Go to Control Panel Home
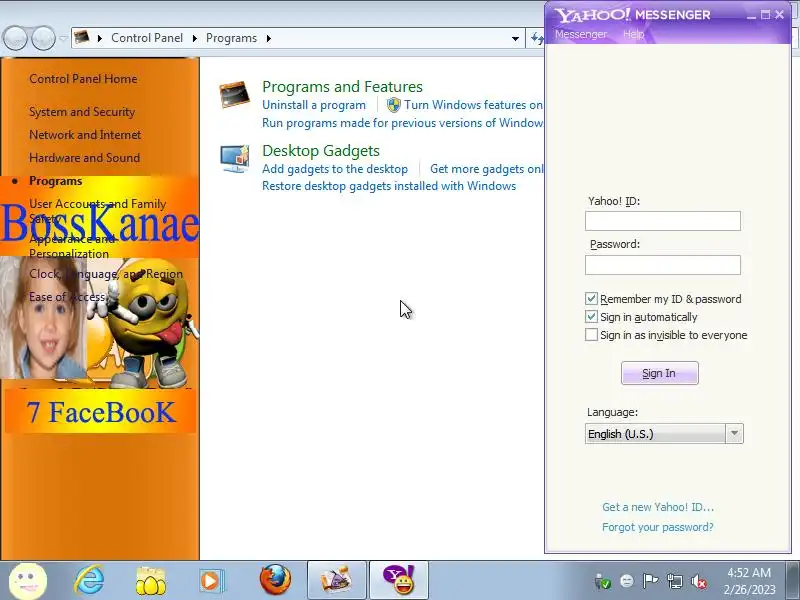Viewport: 800px width, 600px height. pos(83,79)
